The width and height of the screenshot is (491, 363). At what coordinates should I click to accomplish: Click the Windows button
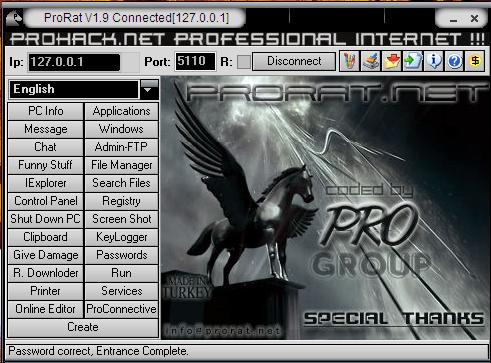pyautogui.click(x=121, y=129)
